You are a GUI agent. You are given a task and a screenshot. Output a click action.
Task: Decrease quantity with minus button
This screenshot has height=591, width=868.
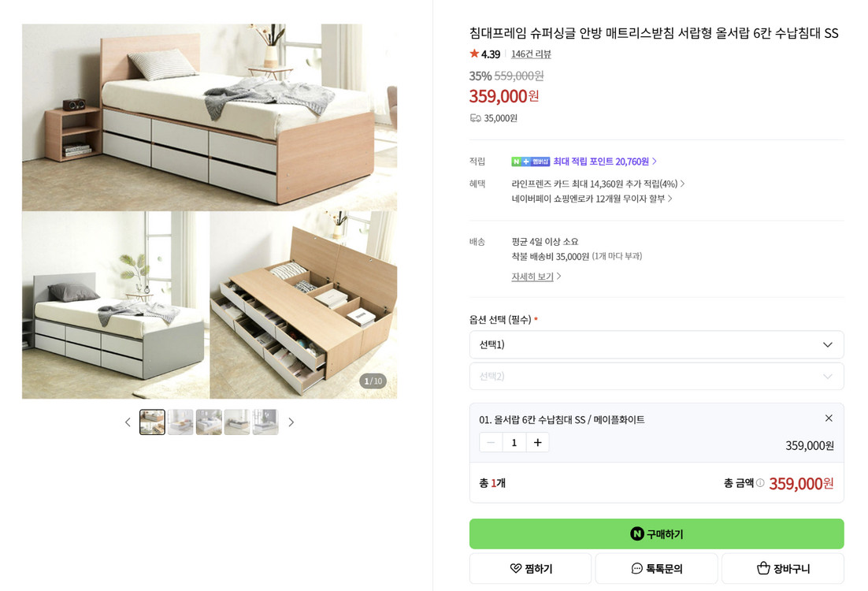[491, 443]
